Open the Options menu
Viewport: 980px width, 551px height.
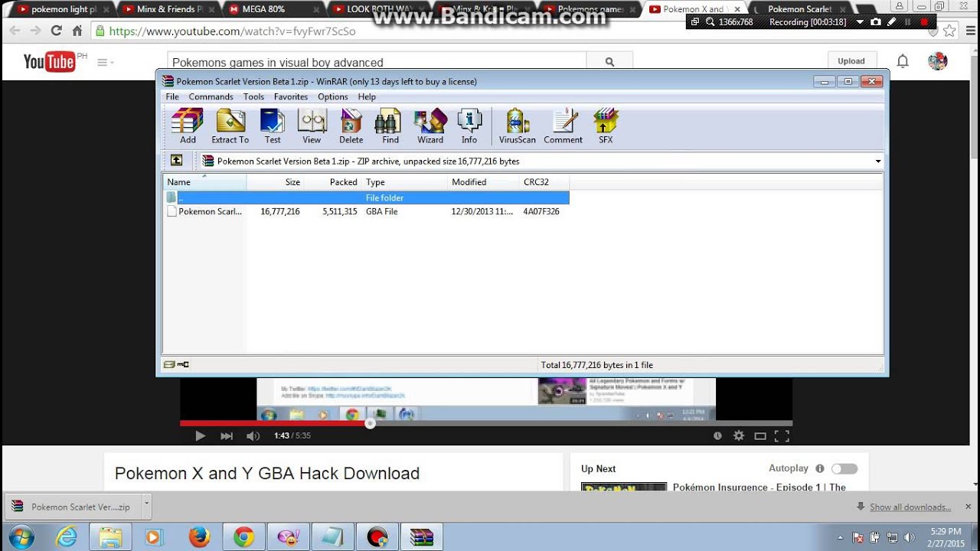[x=333, y=97]
